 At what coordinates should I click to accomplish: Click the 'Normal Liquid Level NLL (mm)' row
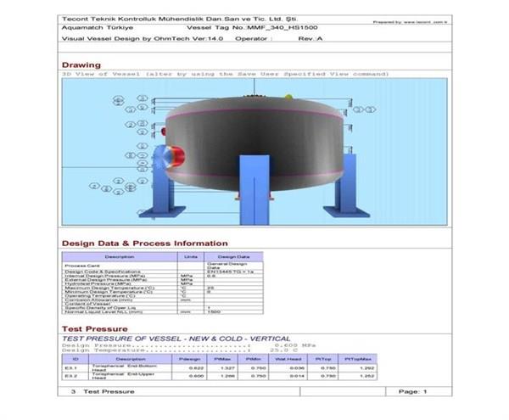pyautogui.click(x=162, y=312)
